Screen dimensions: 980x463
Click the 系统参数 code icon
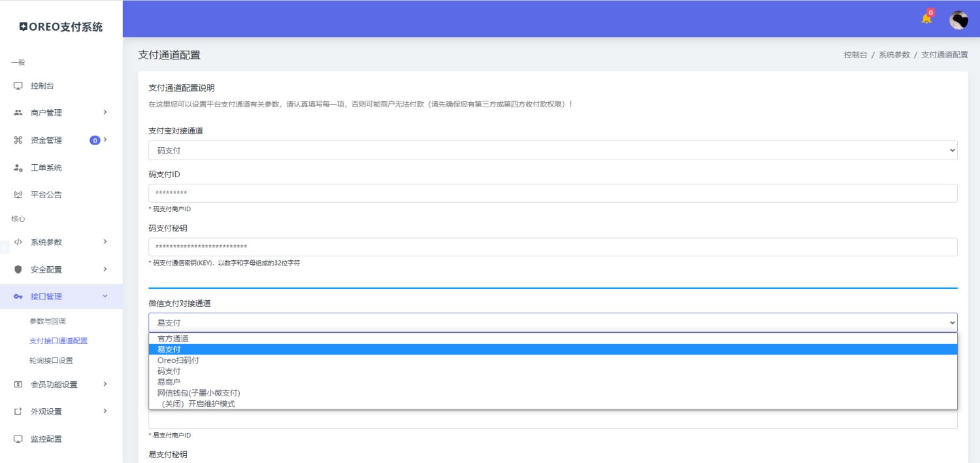pos(18,242)
